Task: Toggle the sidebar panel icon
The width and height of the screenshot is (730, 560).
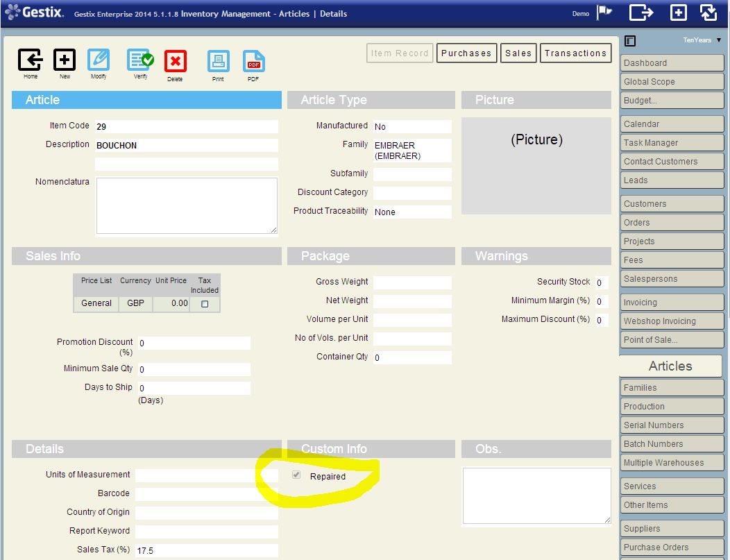Action: (630, 41)
